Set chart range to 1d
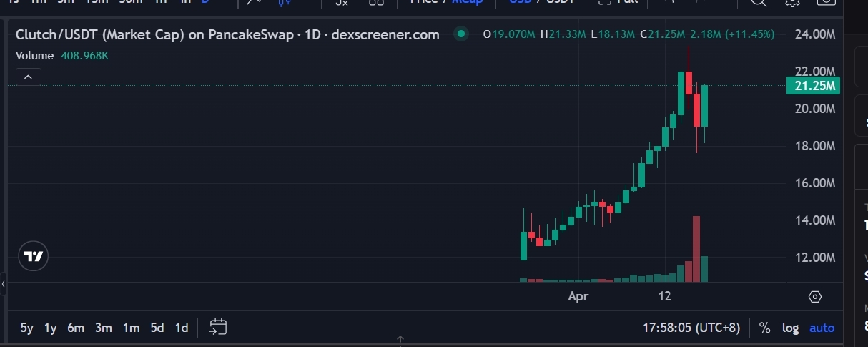 [182, 328]
